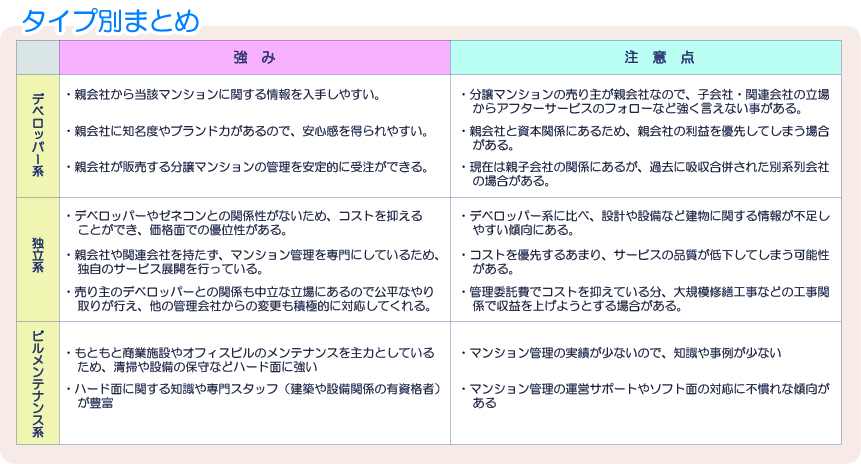Click the empty gray top-left header cell

[38, 58]
